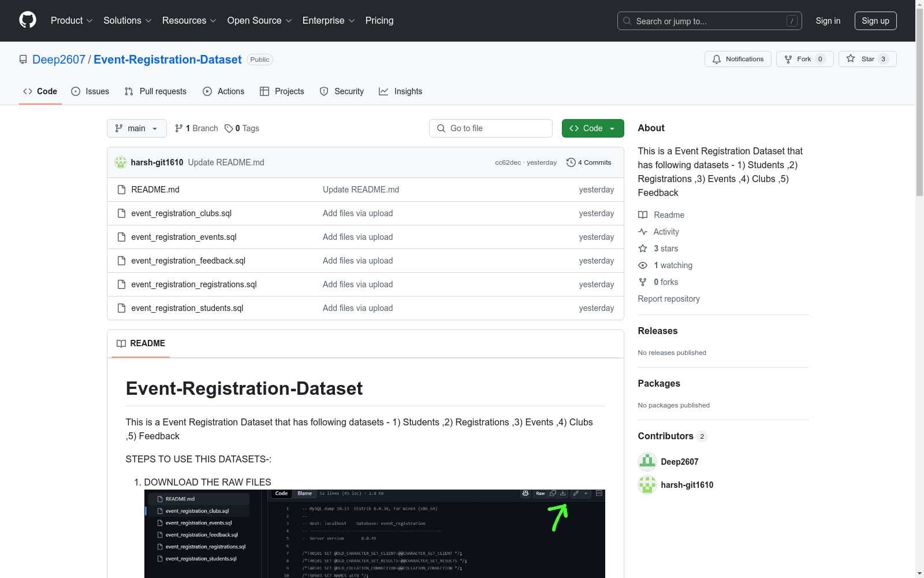Open the Readme link in About
The width and height of the screenshot is (924, 578).
661,215
